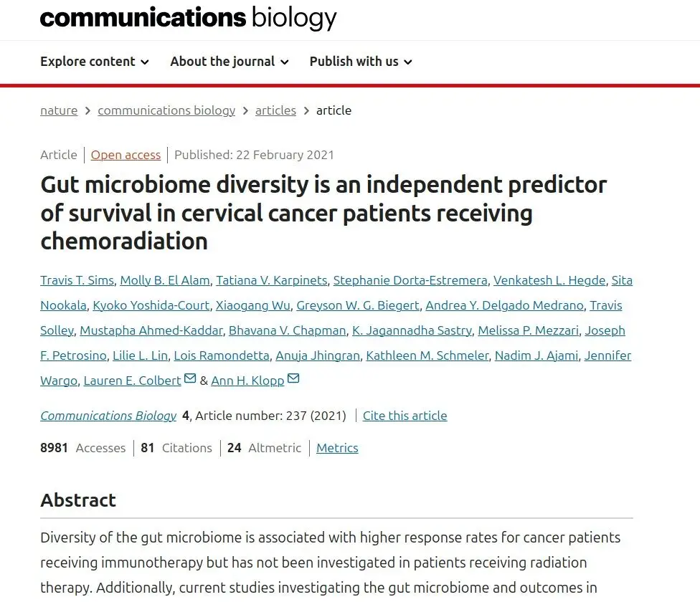Click the italic Communications Biology journal link
Viewport: 700px width, 602px height.
[108, 416]
